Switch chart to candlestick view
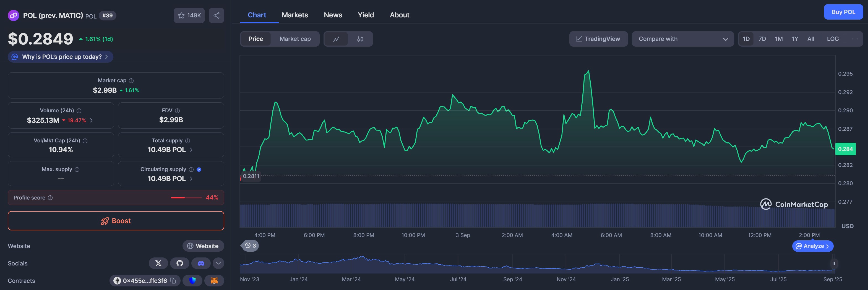868x290 pixels. pos(360,39)
